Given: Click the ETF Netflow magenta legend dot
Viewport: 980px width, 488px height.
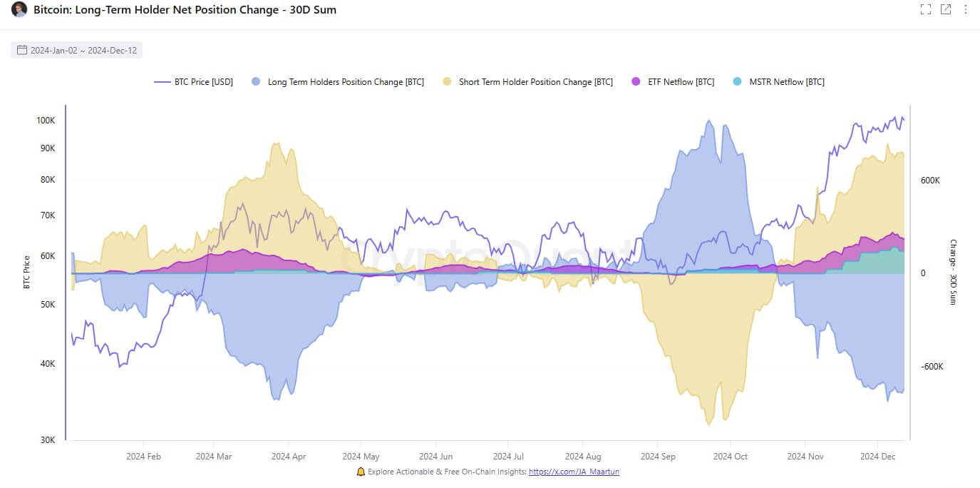Looking at the screenshot, I should (636, 81).
